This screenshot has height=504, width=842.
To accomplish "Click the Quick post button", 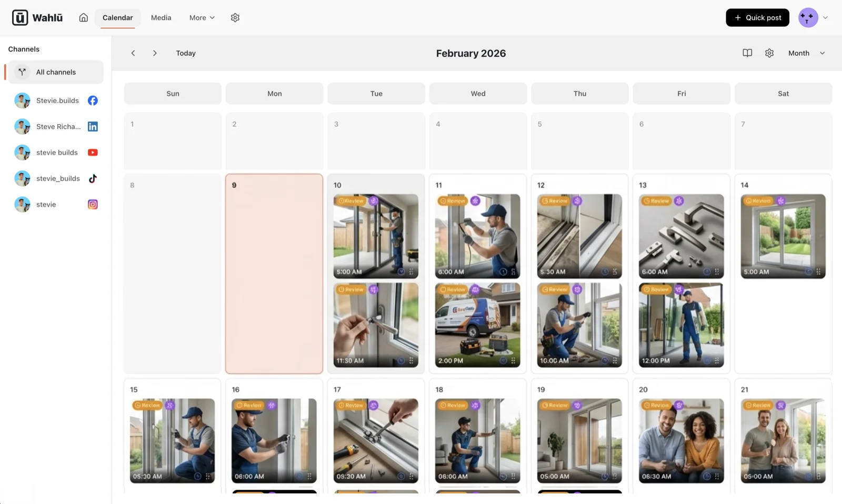I will (757, 17).
